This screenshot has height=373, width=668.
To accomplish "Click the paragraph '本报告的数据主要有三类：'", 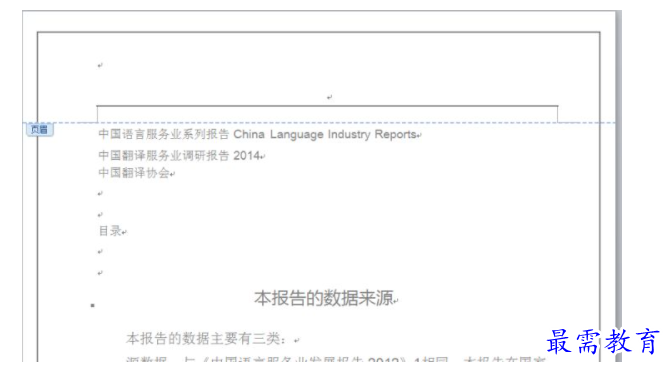I will (x=206, y=339).
